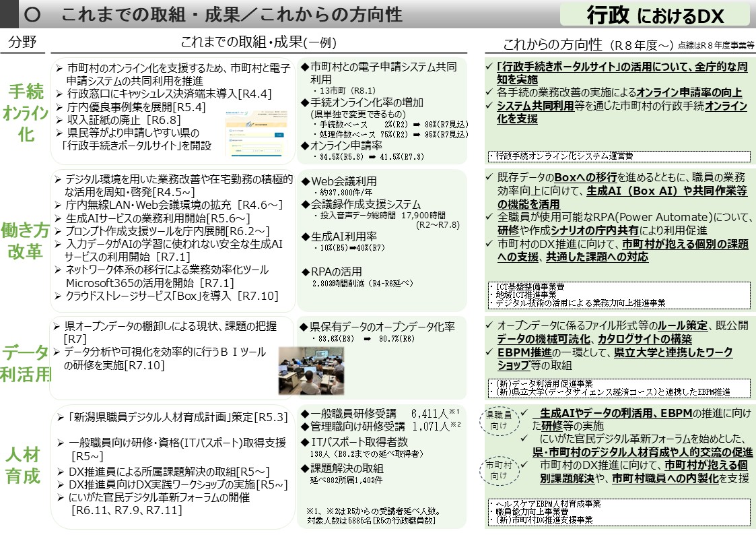
Task: Click the 13市町 (R8.1) figure
Action: [x=344, y=90]
